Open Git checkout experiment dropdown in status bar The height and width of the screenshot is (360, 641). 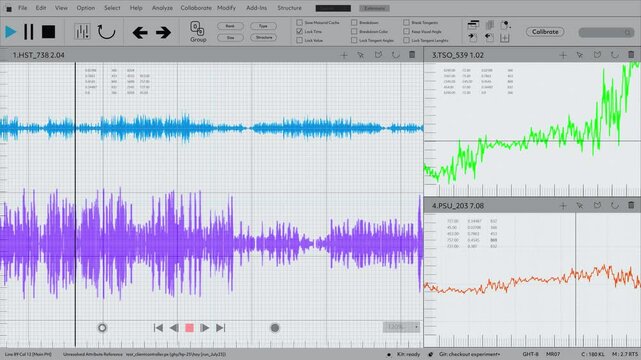coord(469,354)
